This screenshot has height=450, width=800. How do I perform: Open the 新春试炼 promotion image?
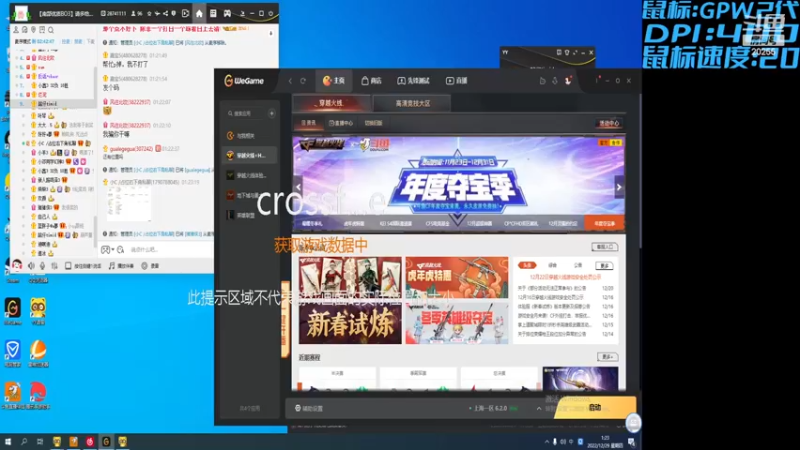[350, 324]
